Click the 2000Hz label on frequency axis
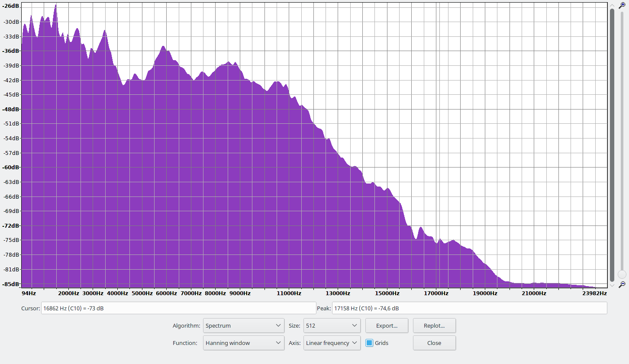 coord(68,293)
